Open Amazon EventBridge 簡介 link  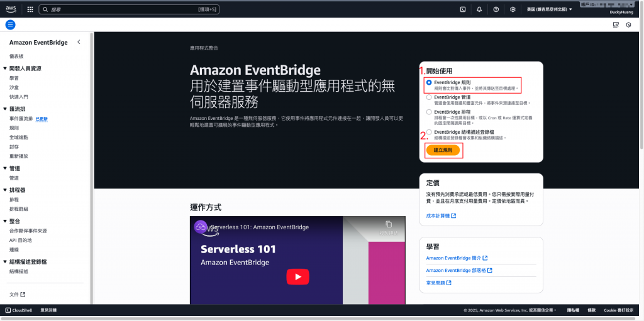457,258
